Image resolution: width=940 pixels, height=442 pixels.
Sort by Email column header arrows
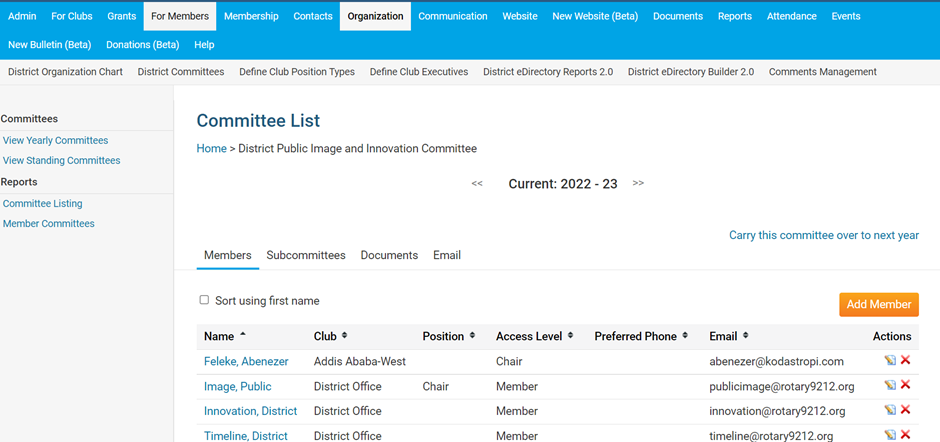(745, 336)
